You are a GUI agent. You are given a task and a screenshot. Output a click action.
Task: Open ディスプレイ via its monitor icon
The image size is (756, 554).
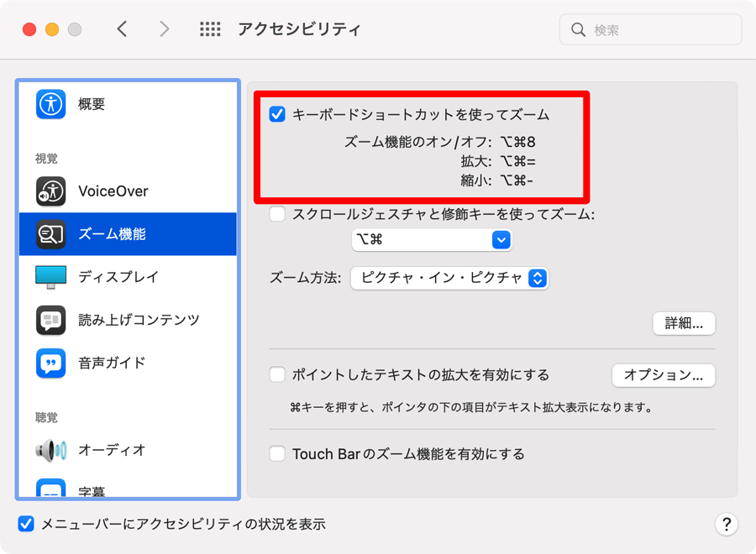pos(50,277)
